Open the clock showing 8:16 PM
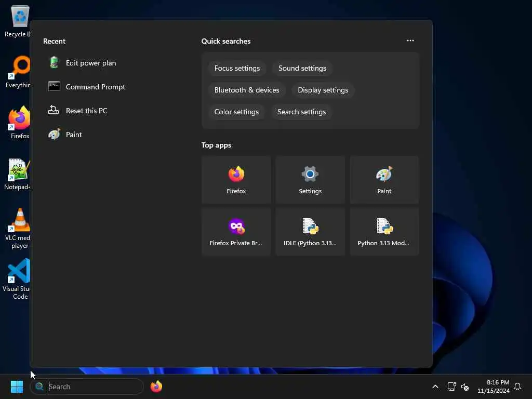 494,387
